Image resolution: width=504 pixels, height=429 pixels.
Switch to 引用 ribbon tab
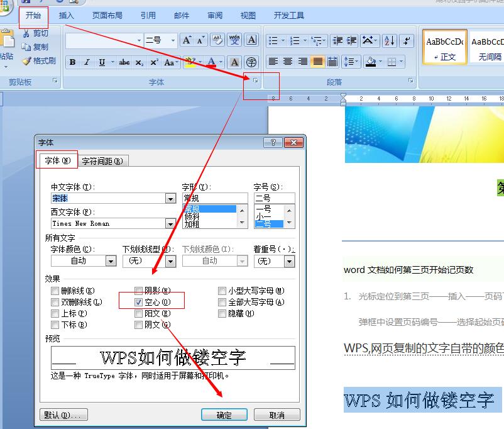[x=148, y=16]
